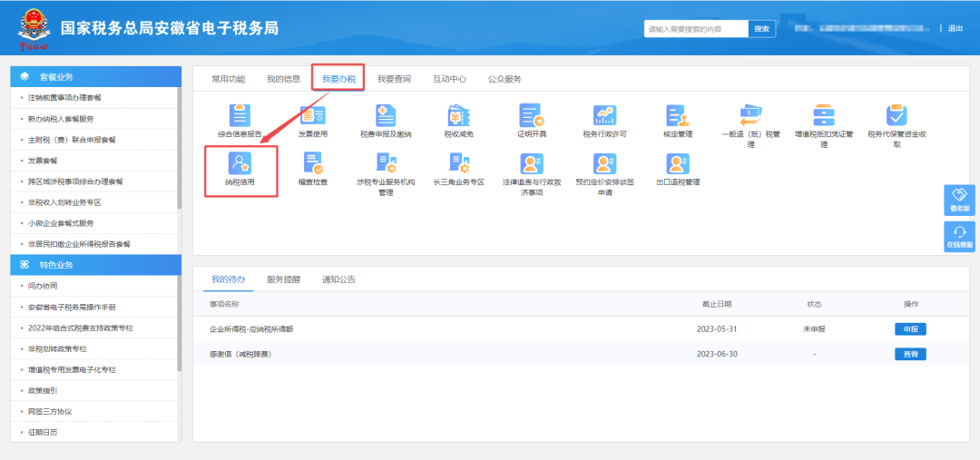Click 套餐业务 list scrollbar

(180, 148)
